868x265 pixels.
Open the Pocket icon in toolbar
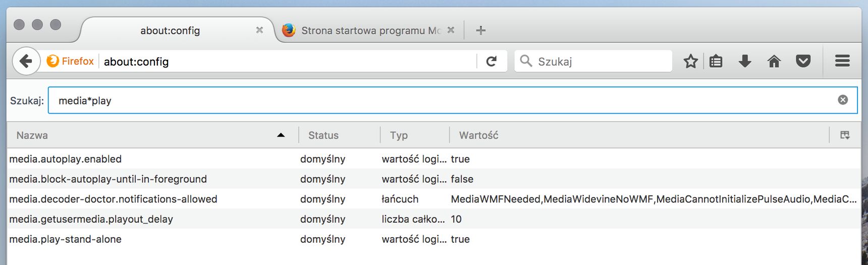click(803, 61)
